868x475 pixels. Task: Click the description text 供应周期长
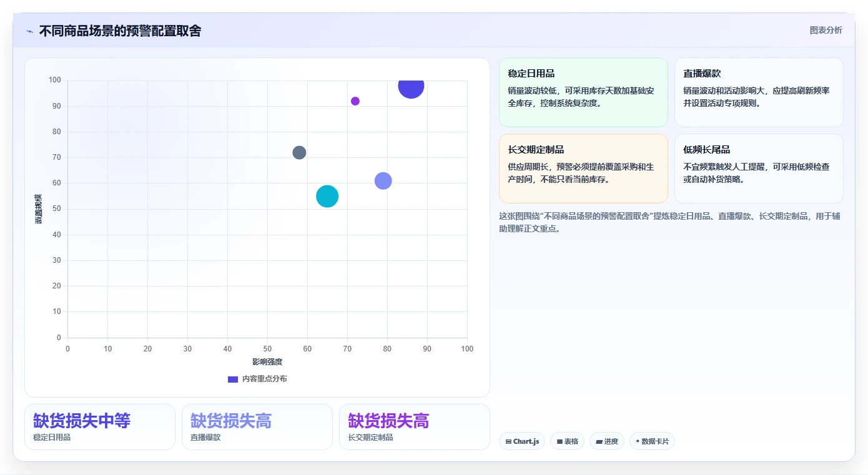pyautogui.click(x=581, y=173)
